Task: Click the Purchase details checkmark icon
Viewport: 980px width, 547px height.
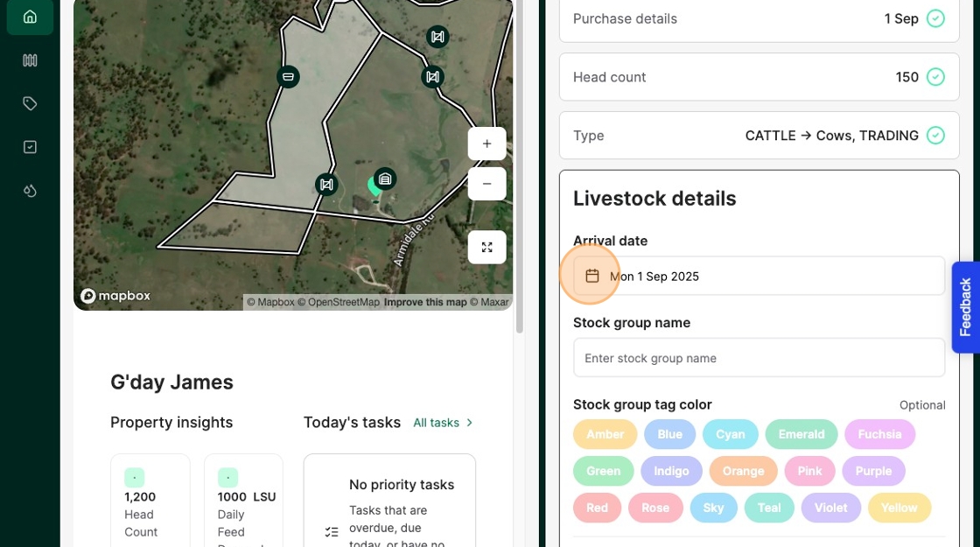Action: [x=935, y=18]
